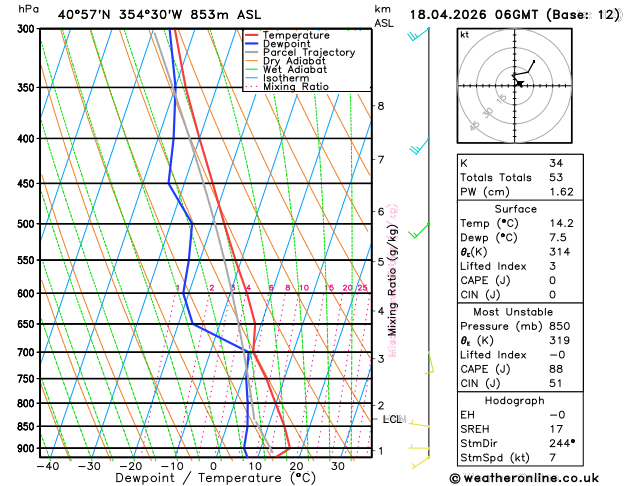
Task: Click the 'Temperature' legend entry
Action: point(296,35)
